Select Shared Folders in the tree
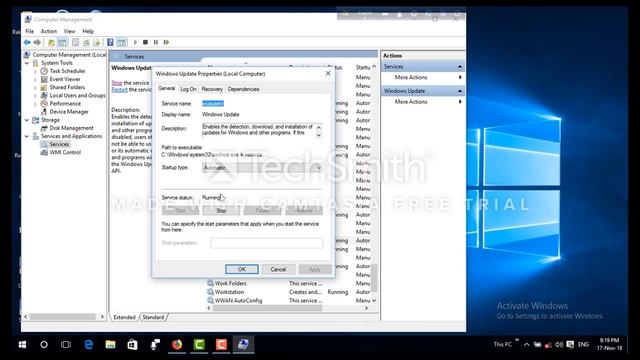This screenshot has width=640, height=360. tap(67, 87)
